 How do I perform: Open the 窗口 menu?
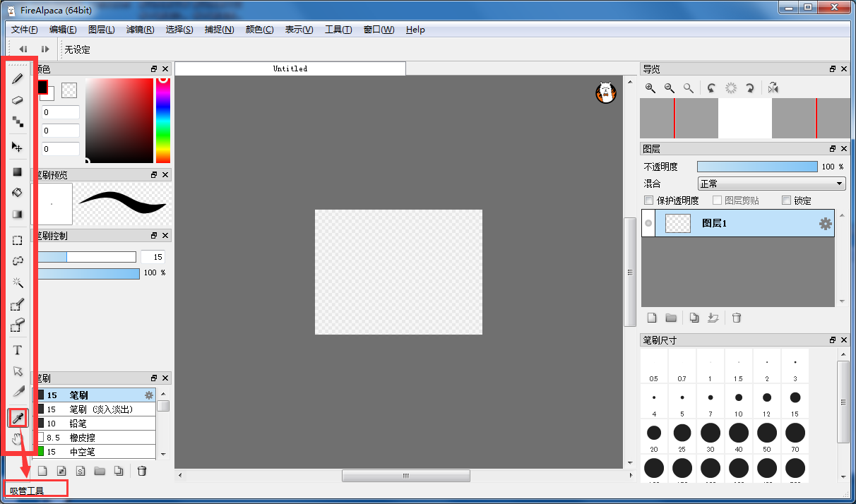point(379,30)
